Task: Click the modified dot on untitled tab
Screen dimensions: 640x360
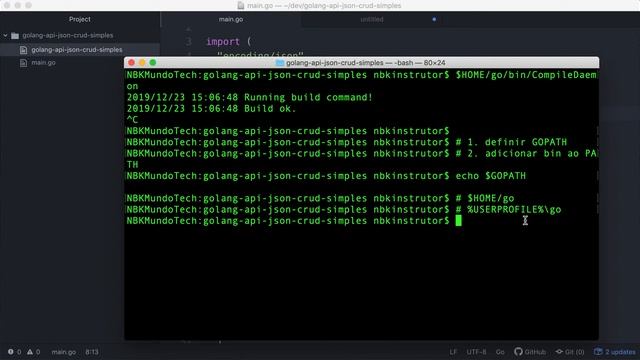Action: coord(434,19)
